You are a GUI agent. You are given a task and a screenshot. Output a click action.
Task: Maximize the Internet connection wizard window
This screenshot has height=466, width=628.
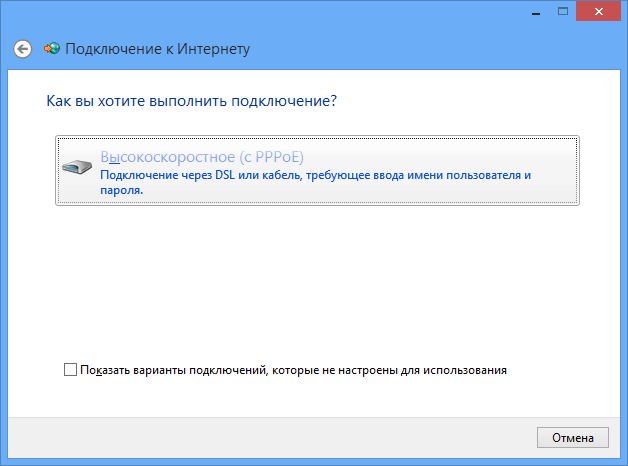pyautogui.click(x=563, y=11)
